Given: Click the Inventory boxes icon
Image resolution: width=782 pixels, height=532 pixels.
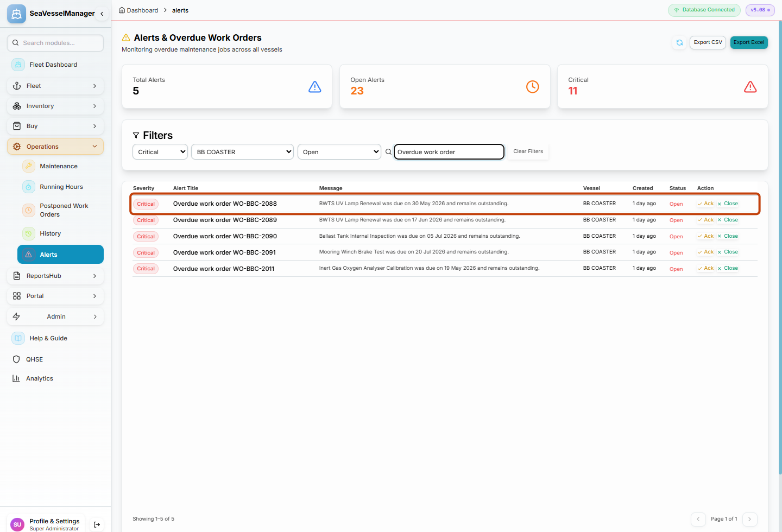Looking at the screenshot, I should (17, 106).
